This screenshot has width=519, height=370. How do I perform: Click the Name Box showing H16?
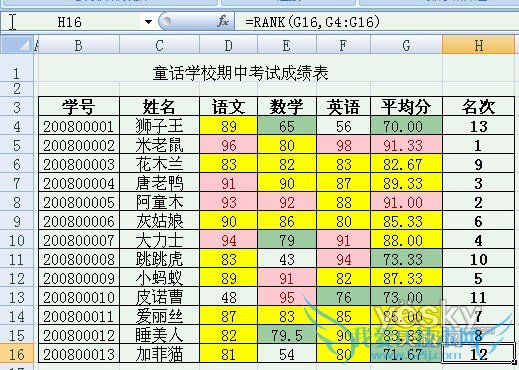[69, 22]
